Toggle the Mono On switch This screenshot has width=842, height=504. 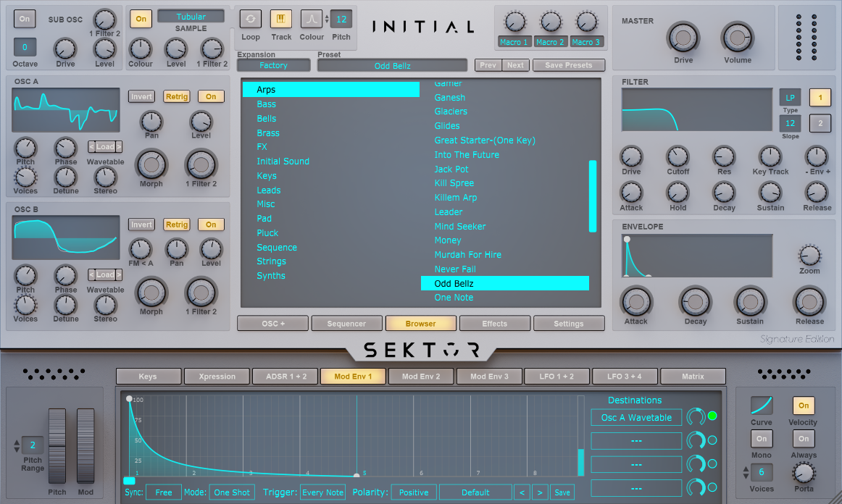tap(762, 439)
